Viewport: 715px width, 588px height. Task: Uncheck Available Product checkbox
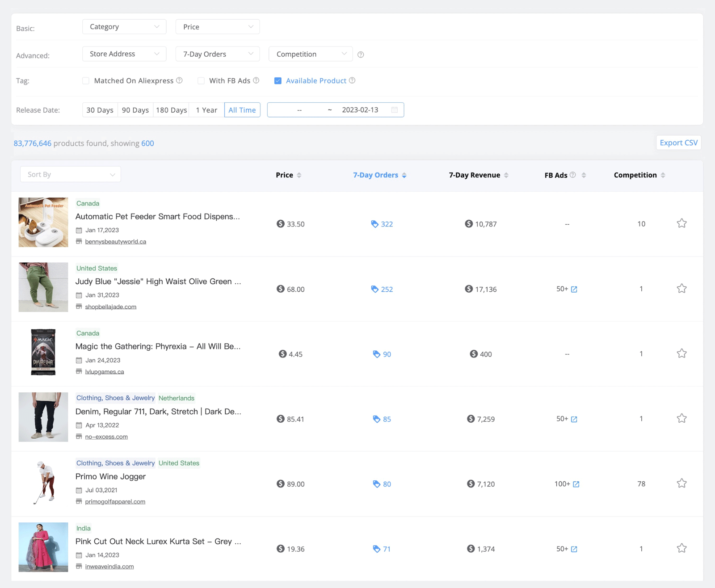point(278,81)
